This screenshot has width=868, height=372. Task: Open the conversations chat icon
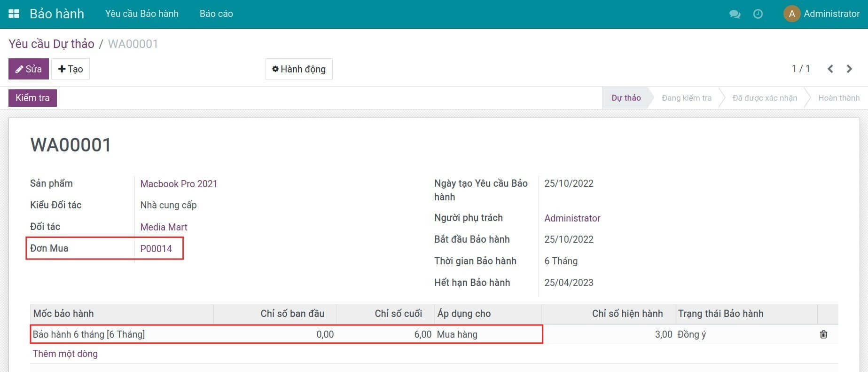735,14
